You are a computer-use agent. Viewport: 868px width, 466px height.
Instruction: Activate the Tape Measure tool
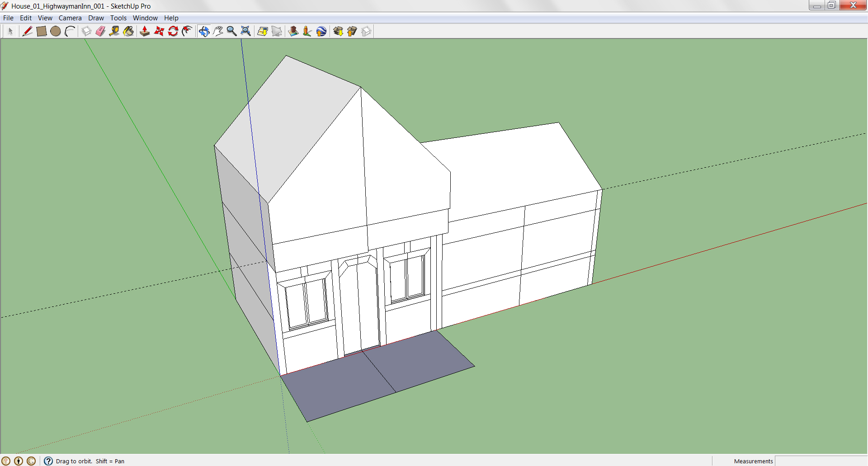[114, 31]
